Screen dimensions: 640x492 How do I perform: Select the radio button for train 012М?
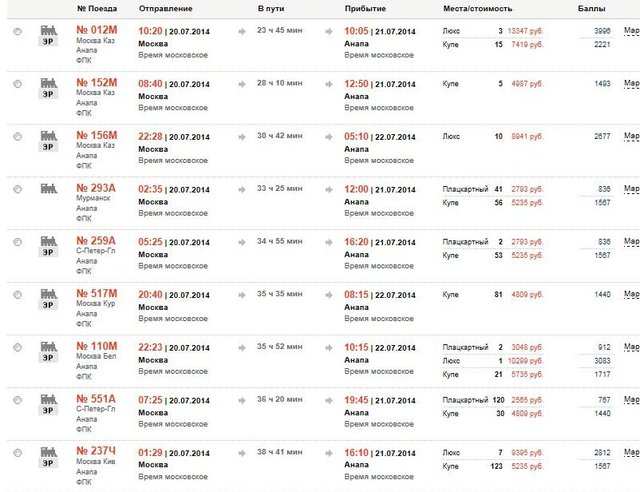coord(18,31)
